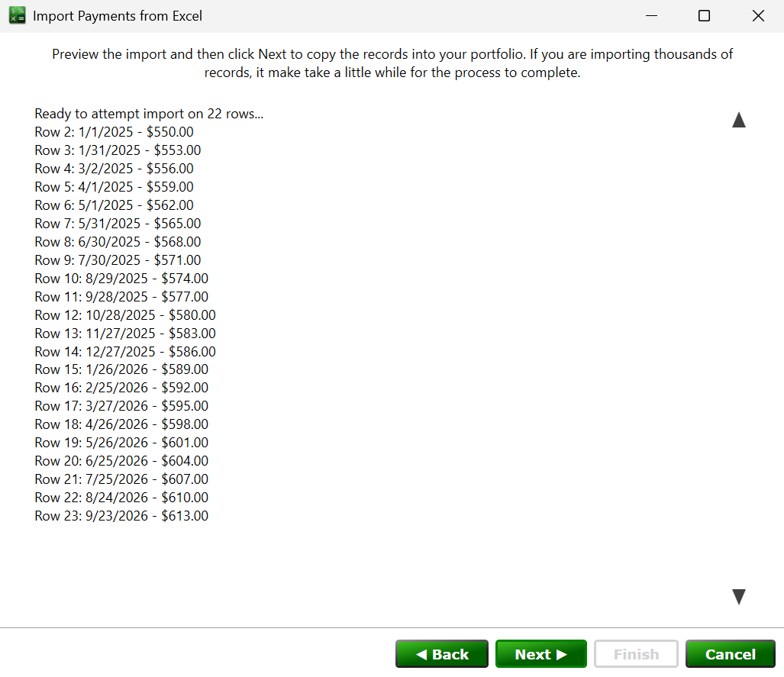Select the line 'Row 16: 2/25/2026 - $592.00'
This screenshot has width=784, height=677.
[x=121, y=388]
